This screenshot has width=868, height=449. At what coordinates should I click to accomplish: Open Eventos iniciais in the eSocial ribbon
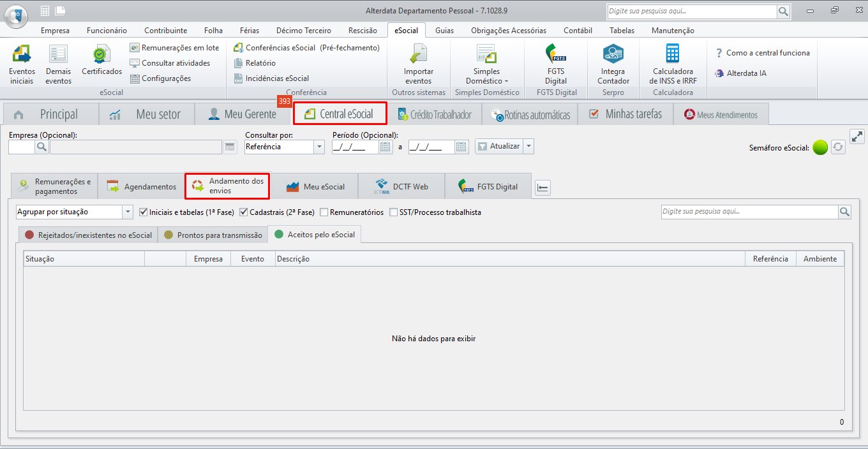(22, 64)
